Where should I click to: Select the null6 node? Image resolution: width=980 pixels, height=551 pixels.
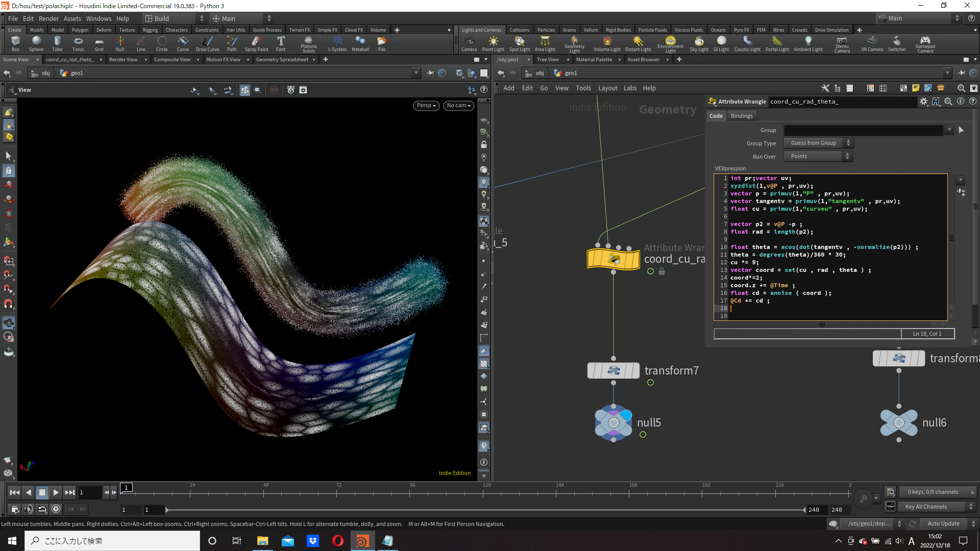(899, 422)
